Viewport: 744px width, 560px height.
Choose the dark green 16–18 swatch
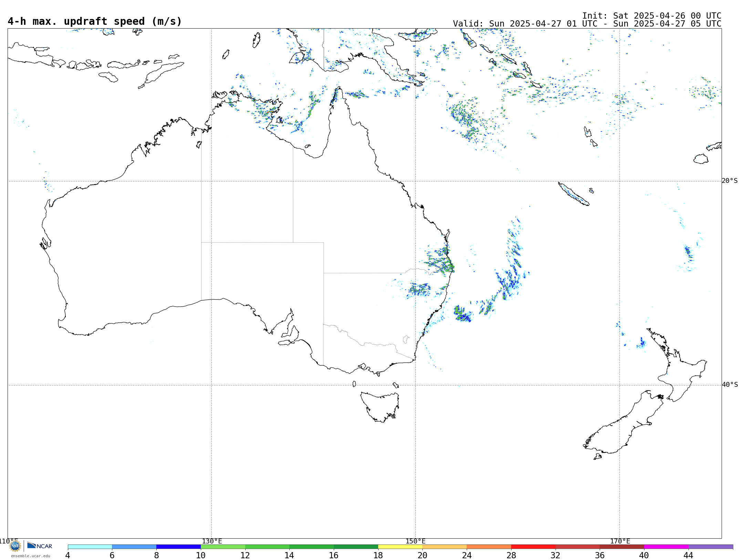point(356,547)
